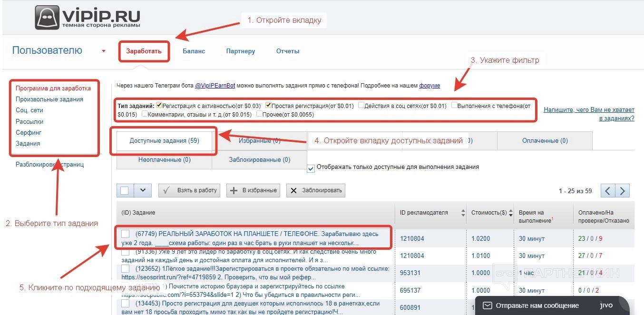Toggle Регистрация с активностью filter
644x315 pixels.
(159, 105)
